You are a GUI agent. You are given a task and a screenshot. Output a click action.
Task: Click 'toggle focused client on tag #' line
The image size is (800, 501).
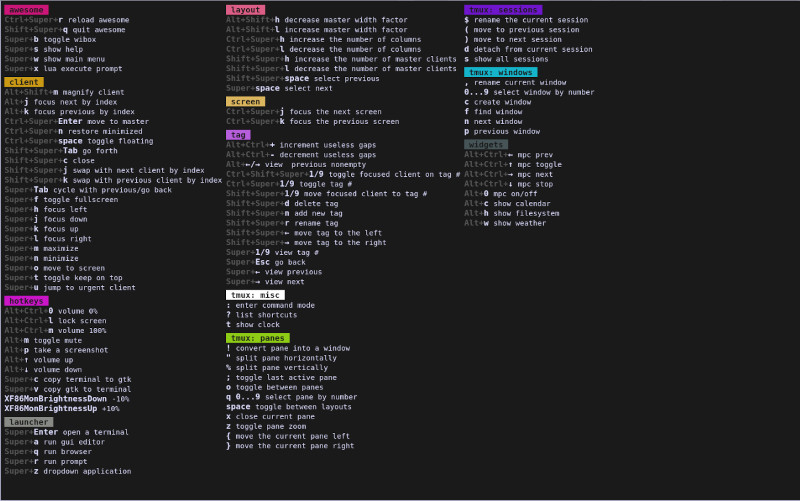pos(343,174)
